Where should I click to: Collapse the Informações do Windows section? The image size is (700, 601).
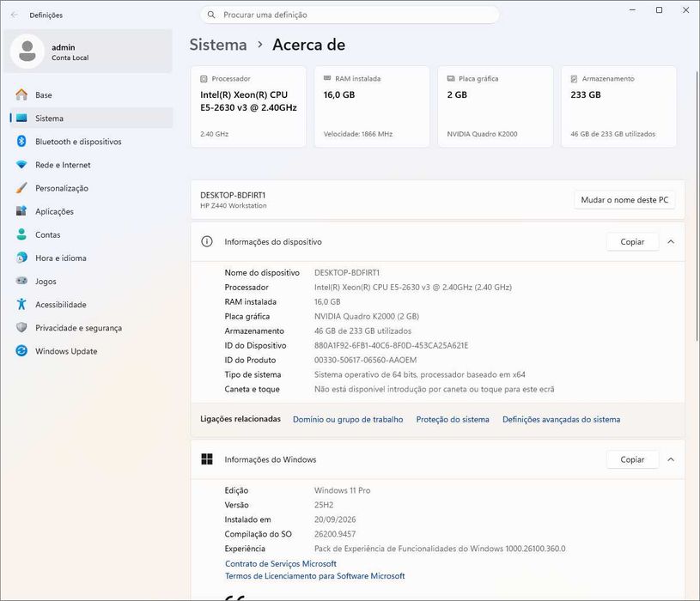click(671, 459)
